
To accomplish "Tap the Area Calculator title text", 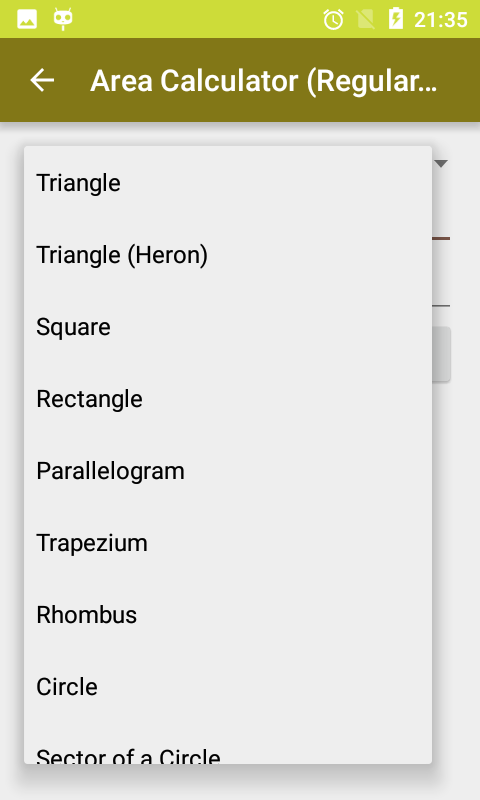I will click(263, 81).
